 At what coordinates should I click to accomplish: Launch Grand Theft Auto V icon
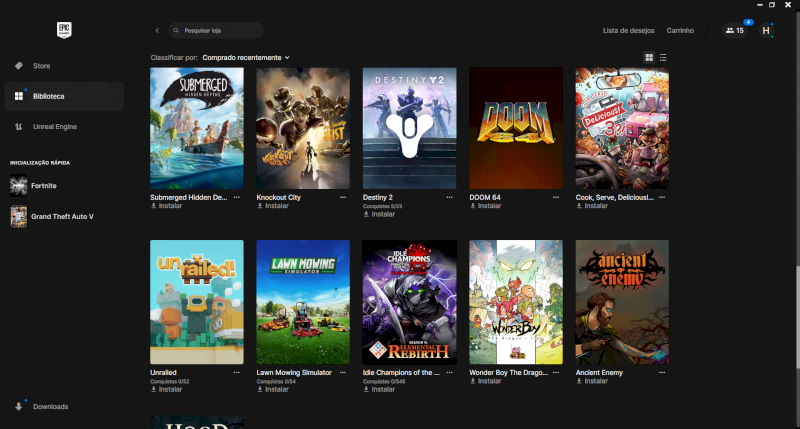pyautogui.click(x=18, y=216)
